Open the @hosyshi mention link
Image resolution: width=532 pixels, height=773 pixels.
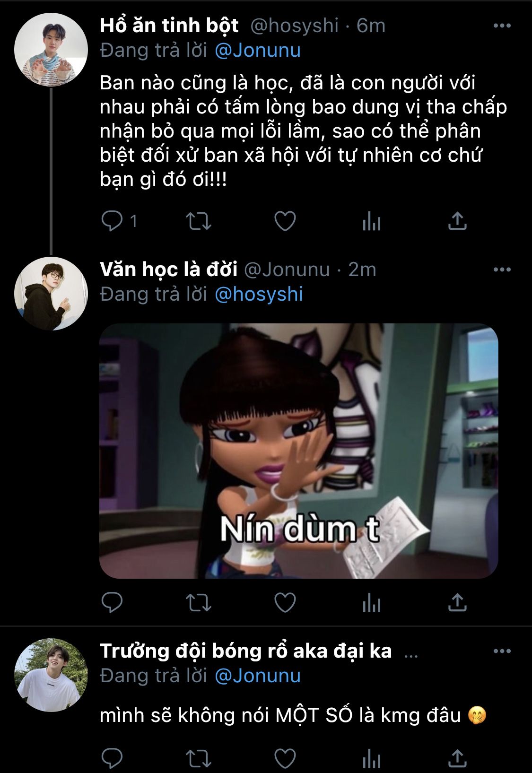pos(259,294)
